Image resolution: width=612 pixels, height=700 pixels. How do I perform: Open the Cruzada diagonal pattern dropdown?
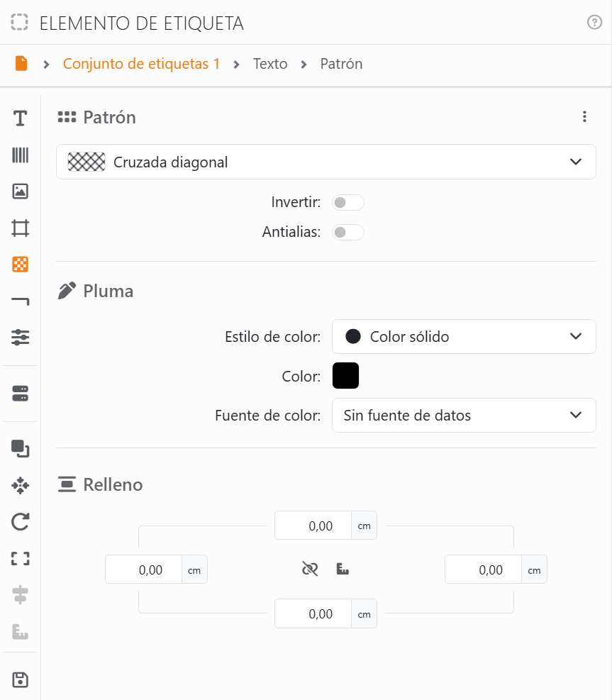click(326, 162)
